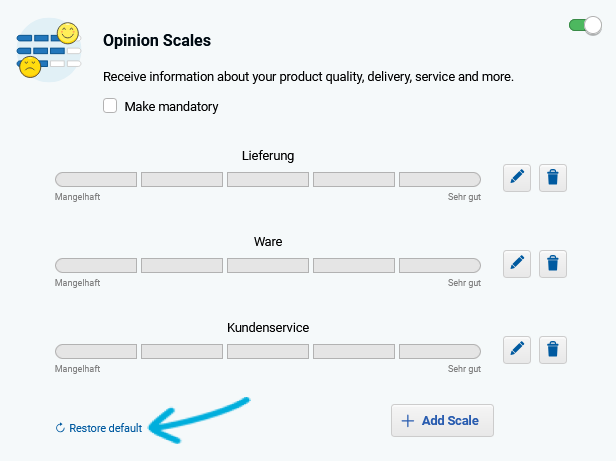Click the Kundenservice scale title

tap(268, 328)
